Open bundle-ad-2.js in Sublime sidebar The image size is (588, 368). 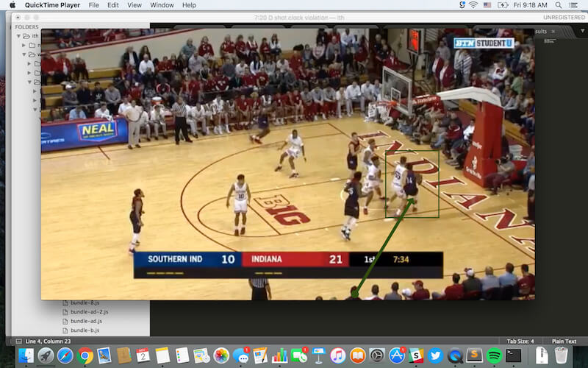click(89, 311)
